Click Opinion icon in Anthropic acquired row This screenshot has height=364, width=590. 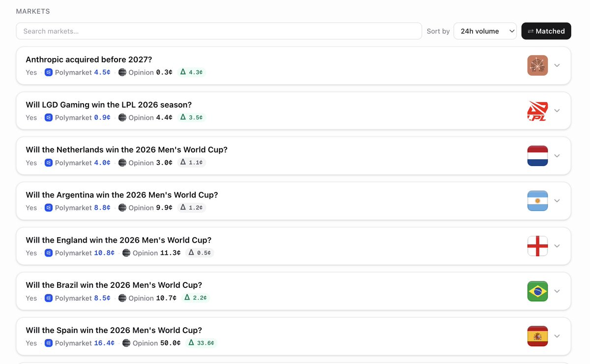122,72
